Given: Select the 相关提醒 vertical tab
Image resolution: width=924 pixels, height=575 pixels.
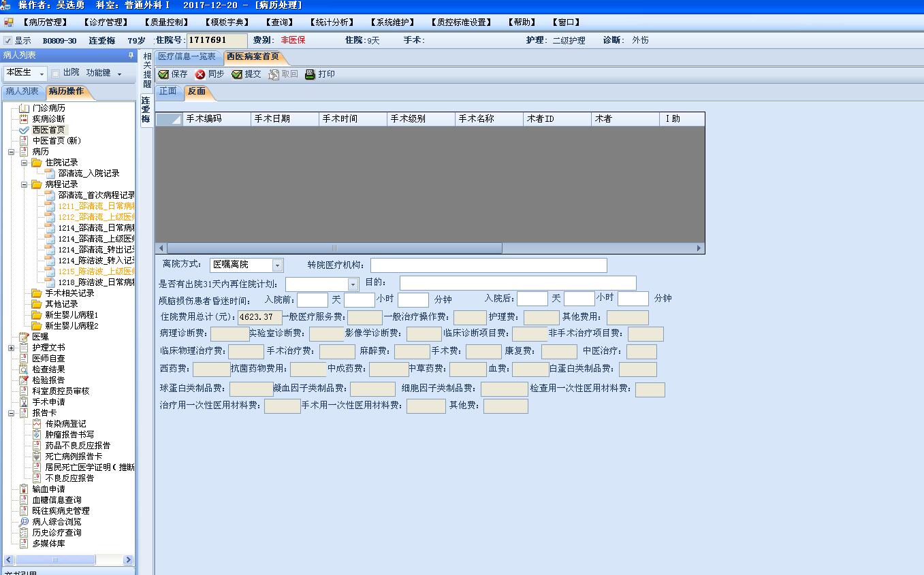Looking at the screenshot, I should click(147, 70).
